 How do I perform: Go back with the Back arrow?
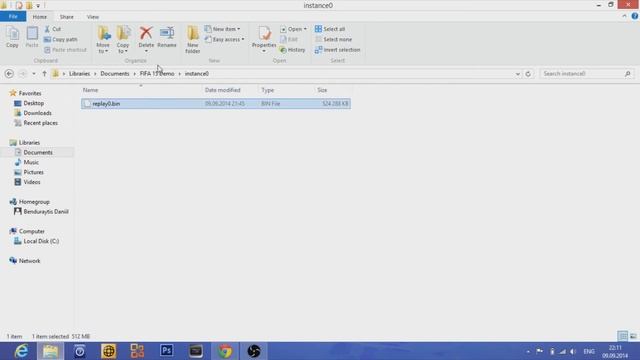pos(9,74)
